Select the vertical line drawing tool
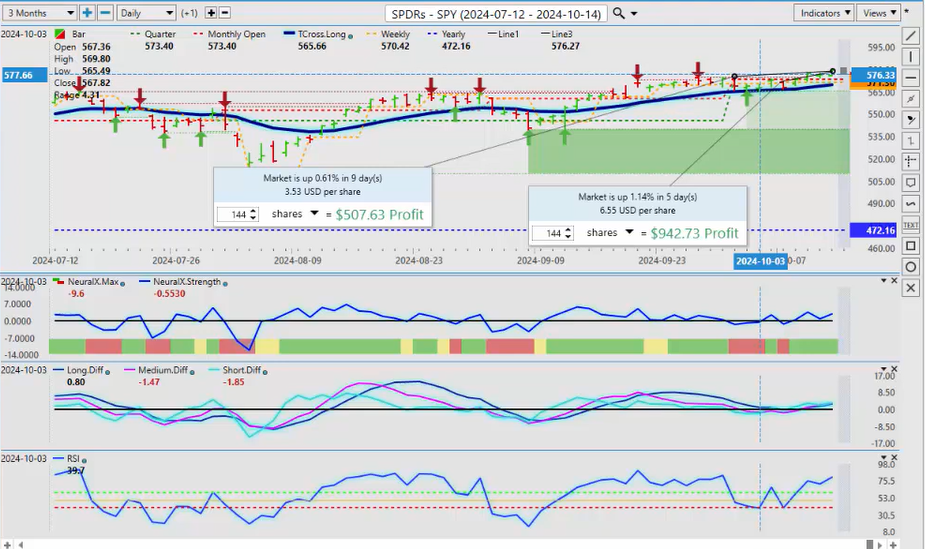The image size is (925, 549). [x=911, y=57]
